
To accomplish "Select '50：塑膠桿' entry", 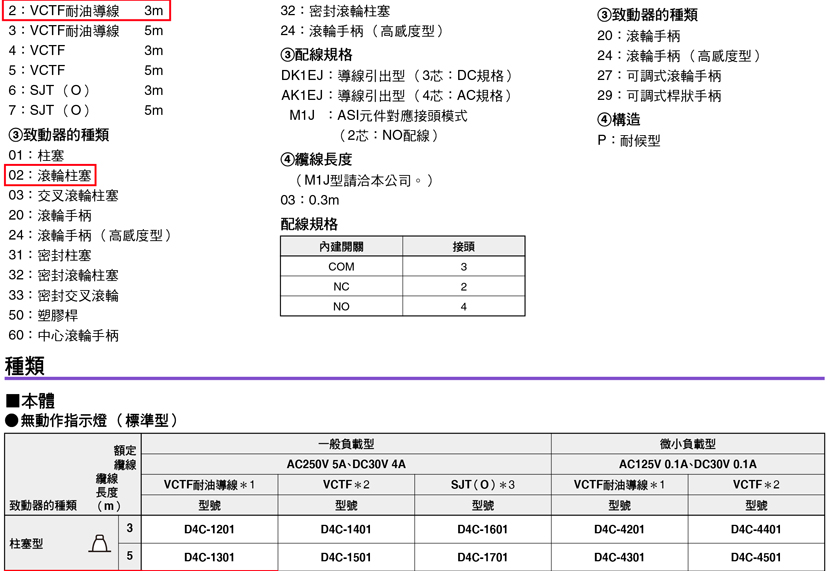I will 43,315.
